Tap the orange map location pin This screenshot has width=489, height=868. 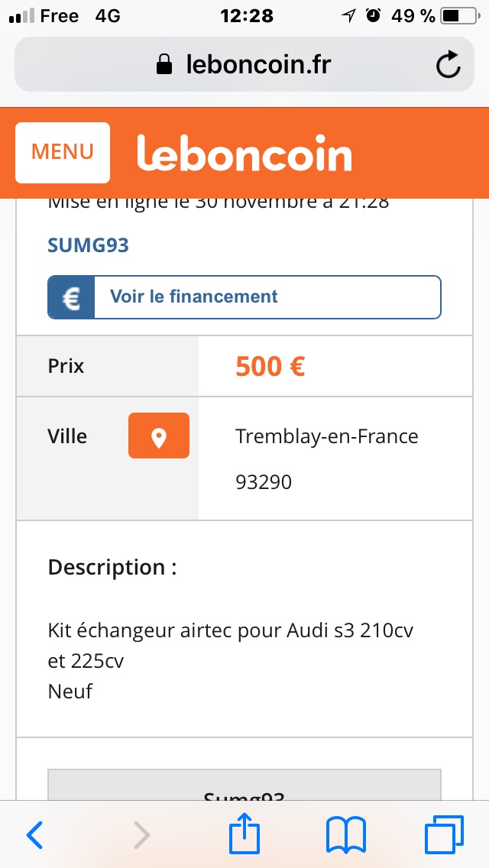[x=159, y=436]
